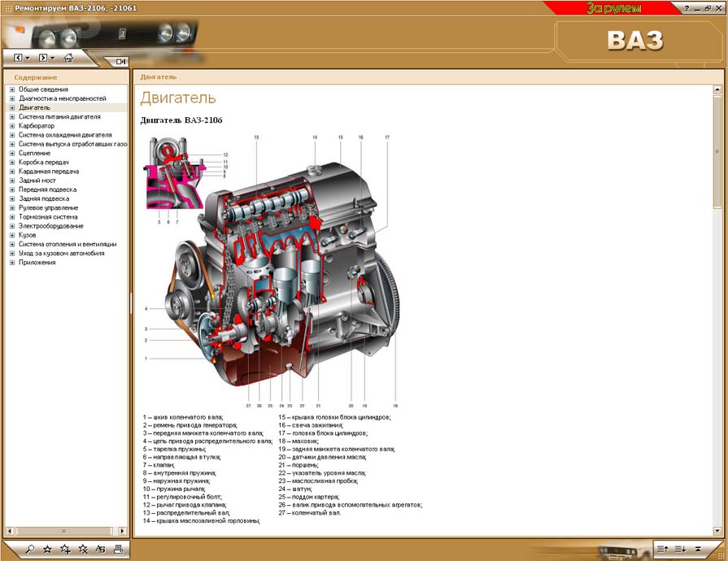728x561 pixels.
Task: Click the page scroll up arrow
Action: [x=717, y=89]
